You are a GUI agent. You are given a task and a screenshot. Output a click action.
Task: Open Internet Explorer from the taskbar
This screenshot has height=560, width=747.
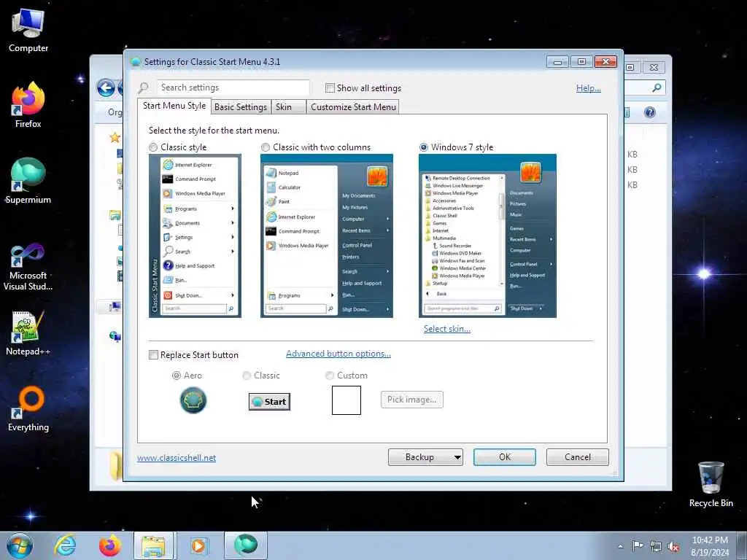pos(65,545)
